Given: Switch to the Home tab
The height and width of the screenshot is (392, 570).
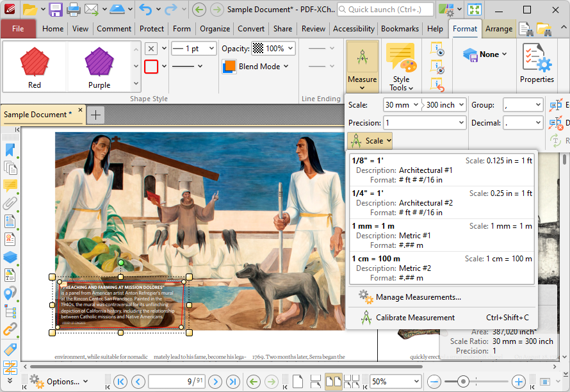Looking at the screenshot, I should pos(53,29).
